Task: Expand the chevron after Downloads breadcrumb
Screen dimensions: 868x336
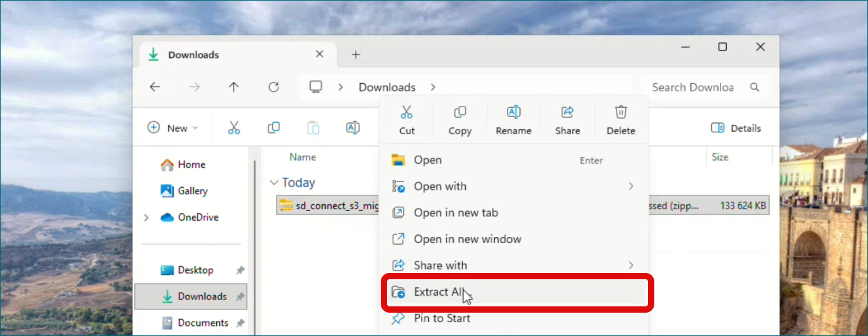Action: pos(433,87)
